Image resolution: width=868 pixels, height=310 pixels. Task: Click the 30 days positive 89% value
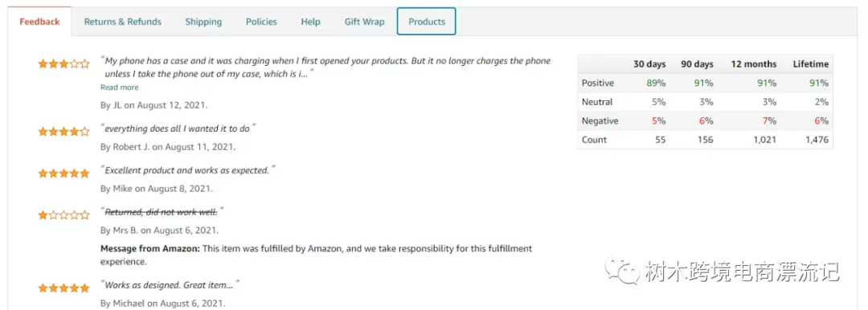pyautogui.click(x=656, y=83)
